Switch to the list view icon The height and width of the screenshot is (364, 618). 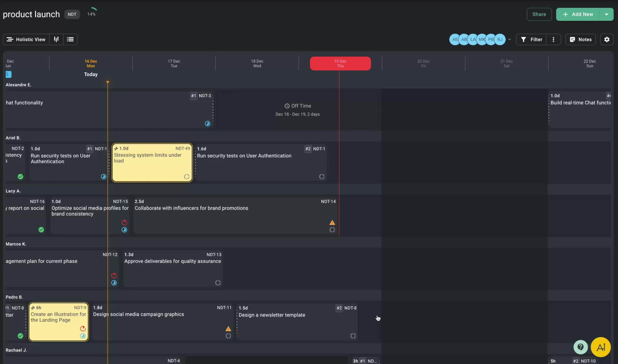pyautogui.click(x=70, y=39)
